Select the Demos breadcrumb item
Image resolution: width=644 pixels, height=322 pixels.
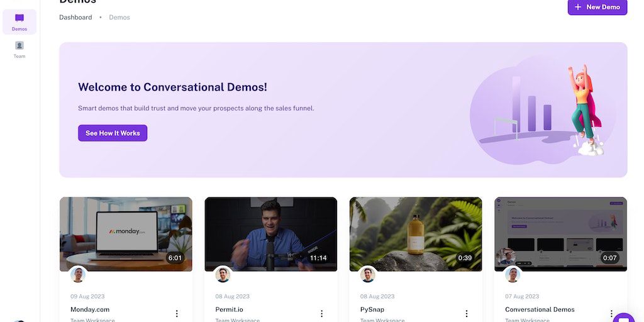tap(119, 18)
